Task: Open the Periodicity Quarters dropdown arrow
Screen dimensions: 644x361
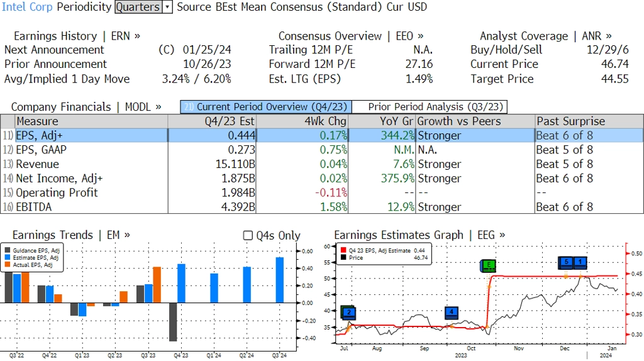Action: [x=167, y=7]
